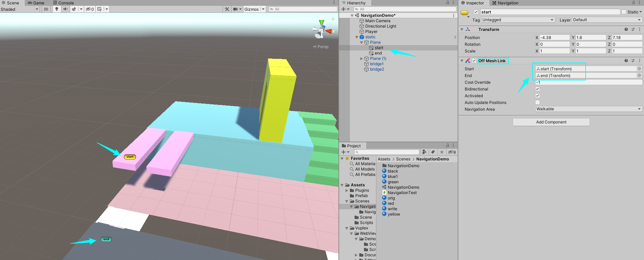This screenshot has height=260, width=644.
Task: Click the Cost Override value field
Action: (589, 82)
